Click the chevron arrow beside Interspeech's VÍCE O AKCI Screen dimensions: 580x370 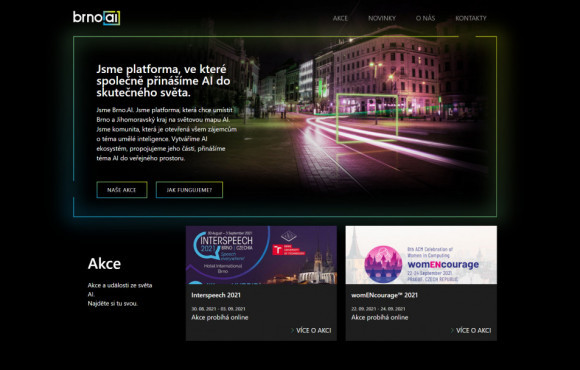coord(292,330)
